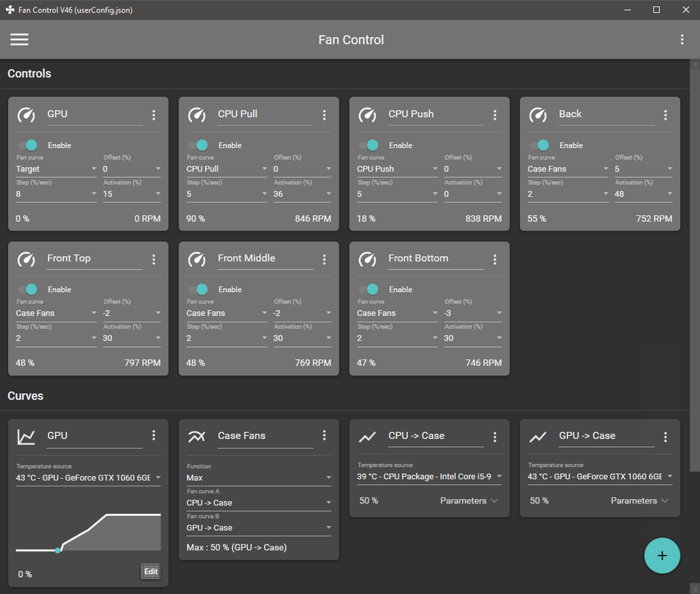Open Case Fans curve options menu
Viewport: 700px width, 594px height.
click(324, 435)
